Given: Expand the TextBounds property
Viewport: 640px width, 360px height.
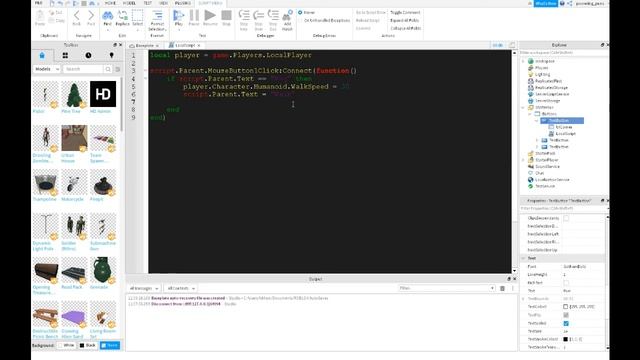Looking at the screenshot, I should [x=523, y=299].
